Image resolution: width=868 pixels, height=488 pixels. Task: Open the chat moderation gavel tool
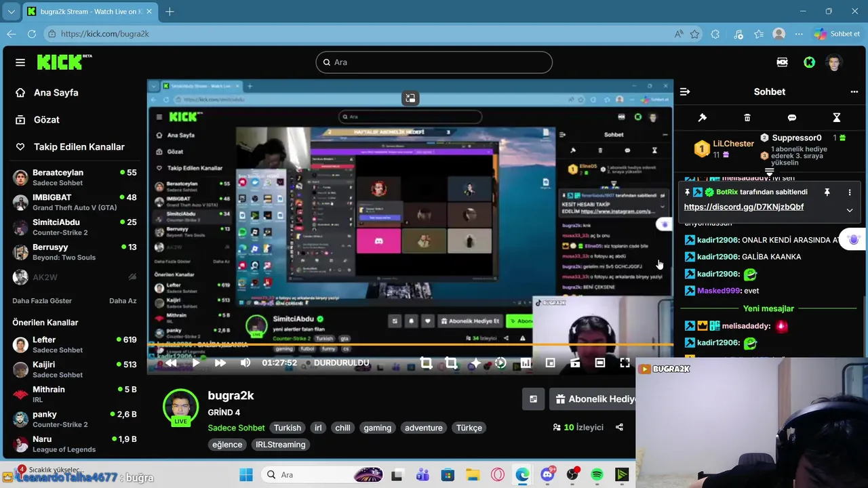coord(703,117)
